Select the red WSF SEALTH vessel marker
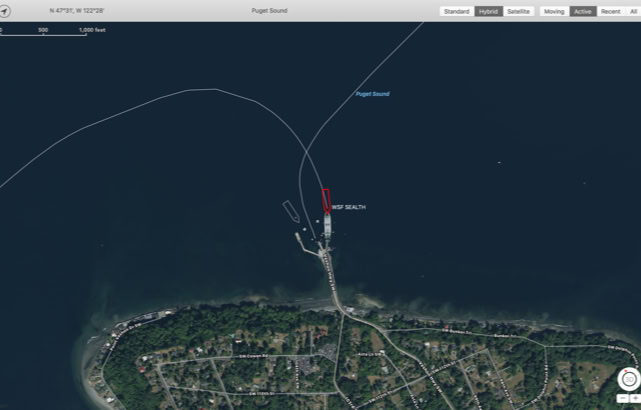This screenshot has width=641, height=410. click(325, 199)
